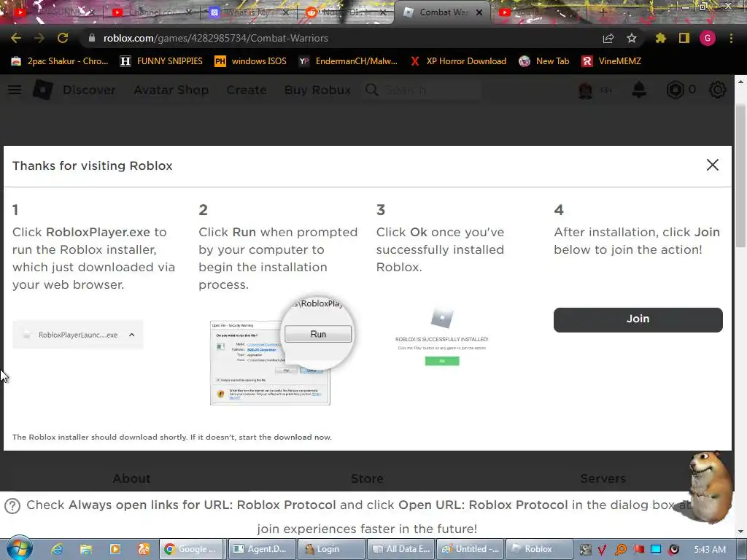Open the installer Run dialog thumbnail
Viewport: 747px width, 560px height.
[x=282, y=351]
